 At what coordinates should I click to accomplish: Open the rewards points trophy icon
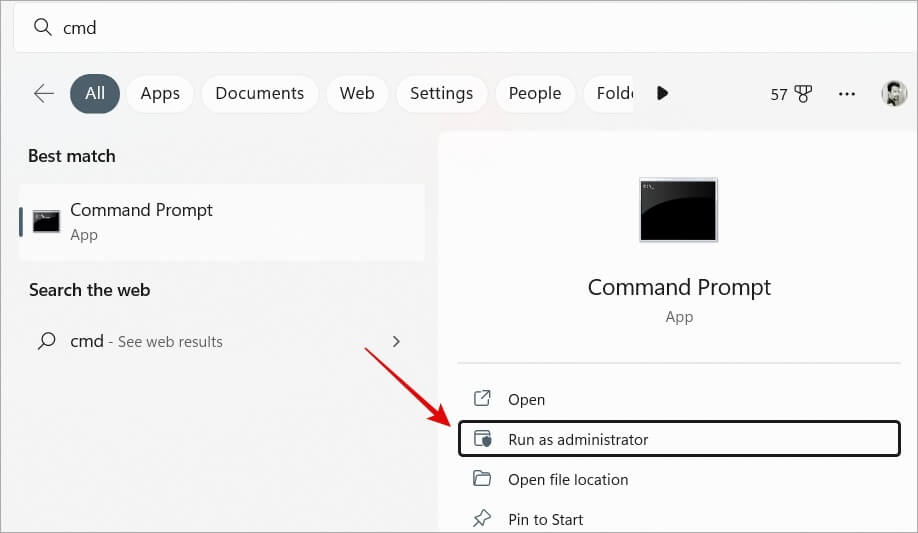click(x=803, y=94)
